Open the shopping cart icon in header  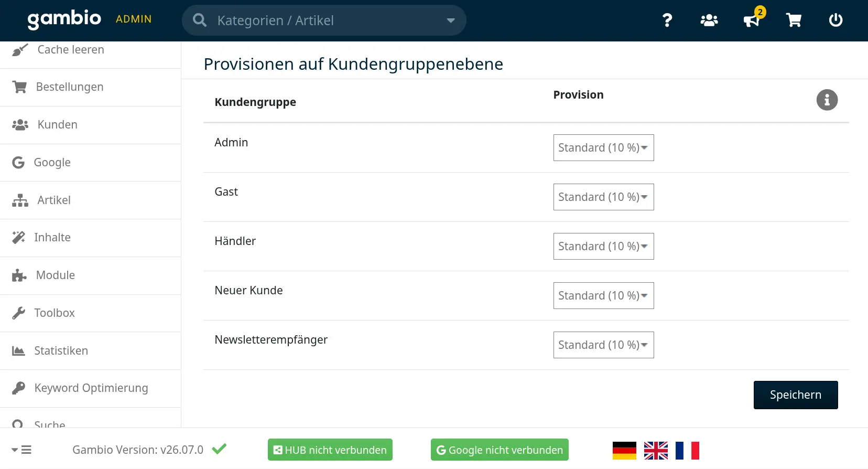coord(794,20)
